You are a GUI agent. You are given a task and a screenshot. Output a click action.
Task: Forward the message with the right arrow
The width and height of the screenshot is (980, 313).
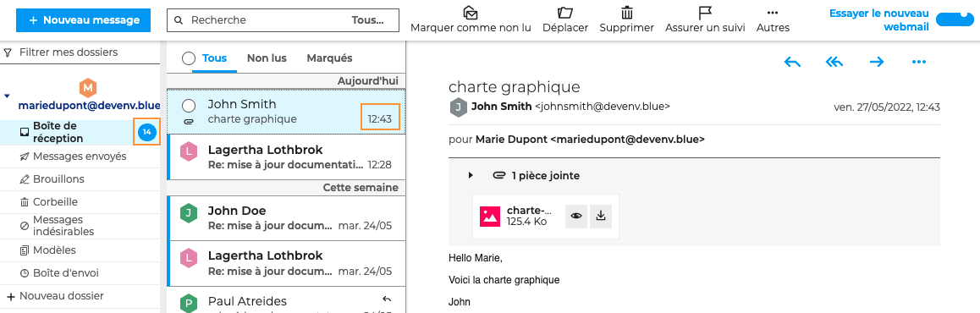[x=877, y=62]
